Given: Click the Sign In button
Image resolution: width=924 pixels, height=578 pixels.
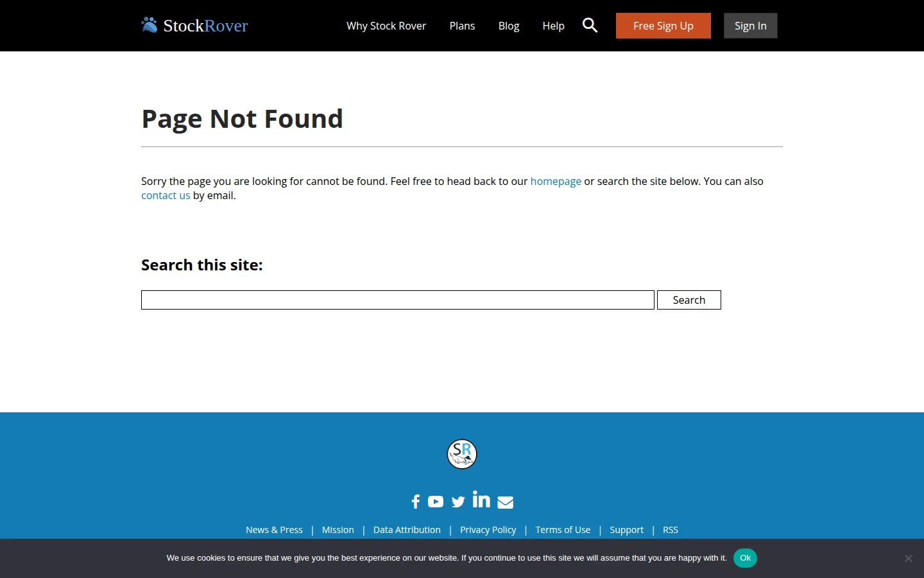Looking at the screenshot, I should pos(750,26).
